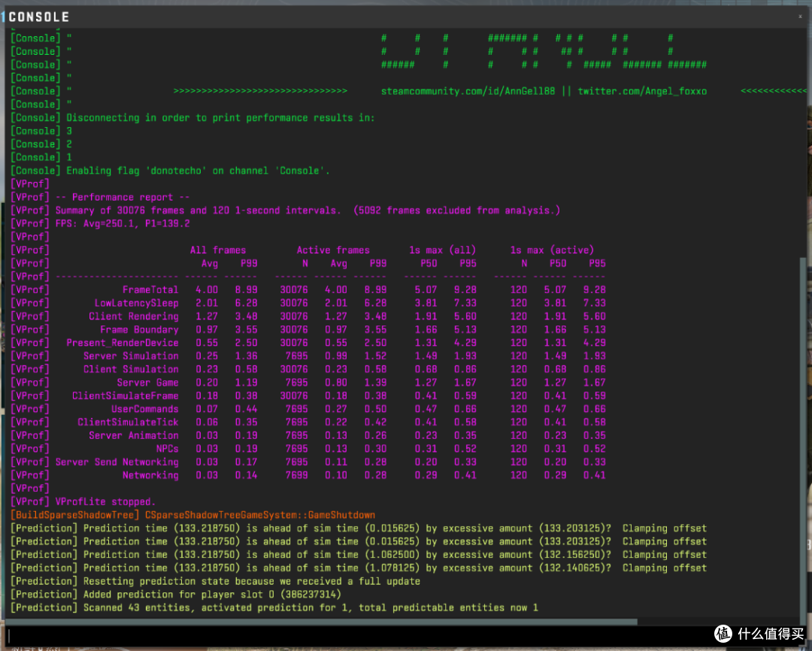Click the Server Game row label

tap(147, 383)
